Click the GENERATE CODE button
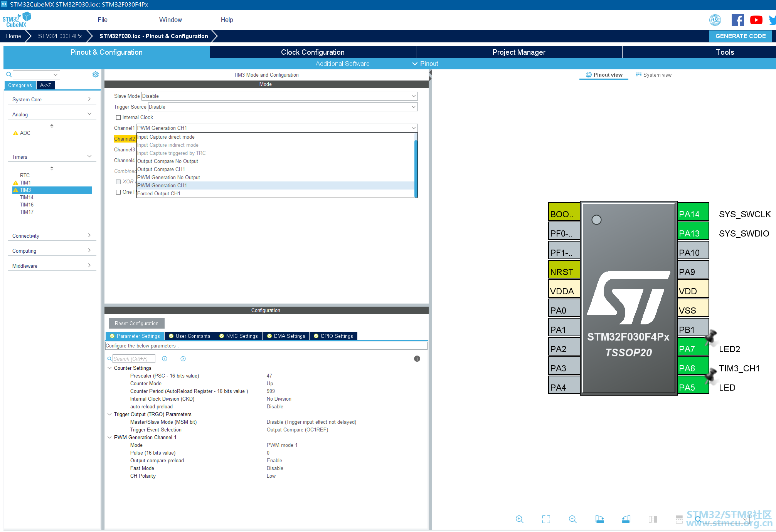This screenshot has width=776, height=532. [x=741, y=36]
